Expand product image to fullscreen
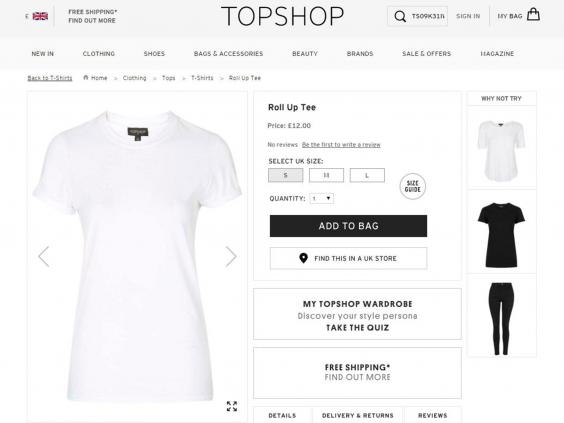The width and height of the screenshot is (564, 423). [232, 406]
